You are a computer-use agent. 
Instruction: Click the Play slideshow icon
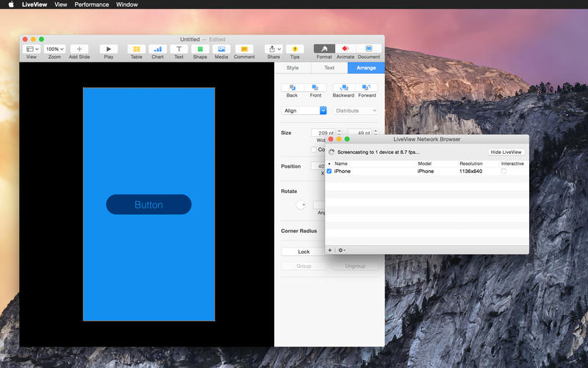pyautogui.click(x=109, y=49)
